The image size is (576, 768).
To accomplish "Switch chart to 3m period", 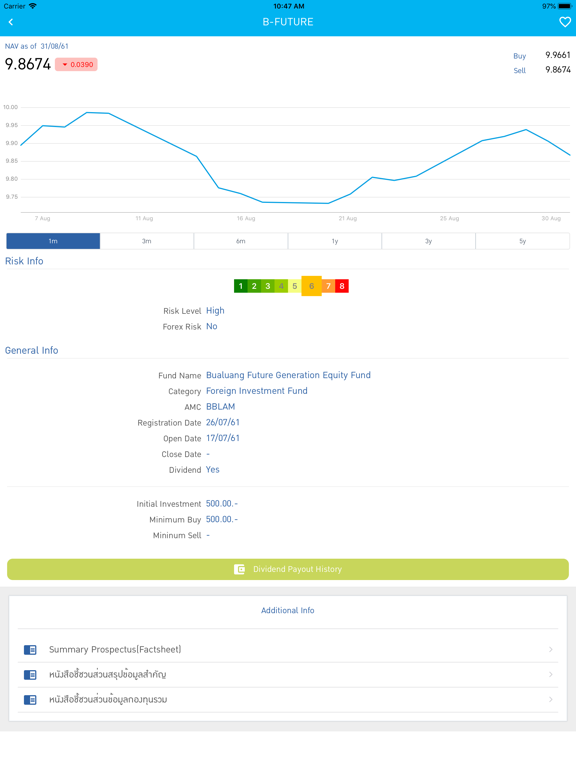I will [147, 241].
